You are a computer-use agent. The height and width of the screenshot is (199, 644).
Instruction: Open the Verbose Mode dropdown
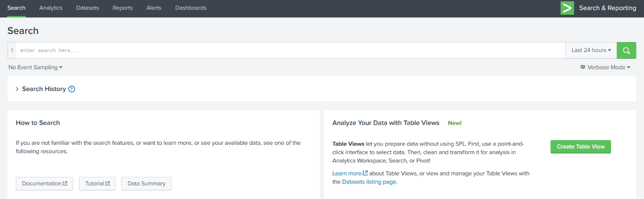pos(605,67)
